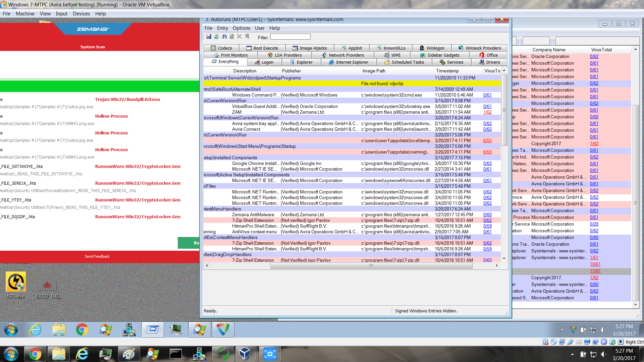Open the Scheduled Tasks tab
644x362 pixels.
click(404, 62)
